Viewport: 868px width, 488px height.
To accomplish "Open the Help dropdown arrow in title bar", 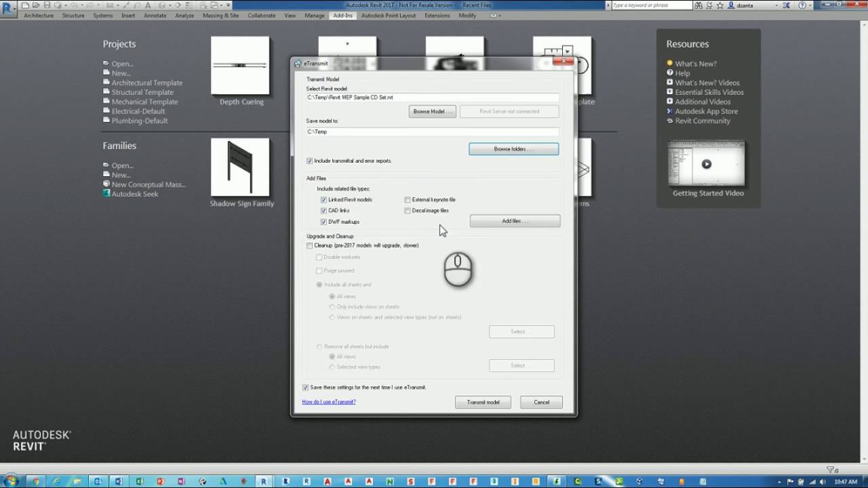I will point(810,5).
